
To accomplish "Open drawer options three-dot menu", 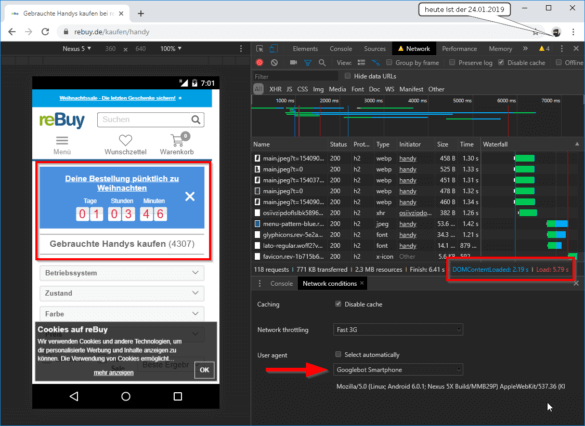I will [260, 284].
